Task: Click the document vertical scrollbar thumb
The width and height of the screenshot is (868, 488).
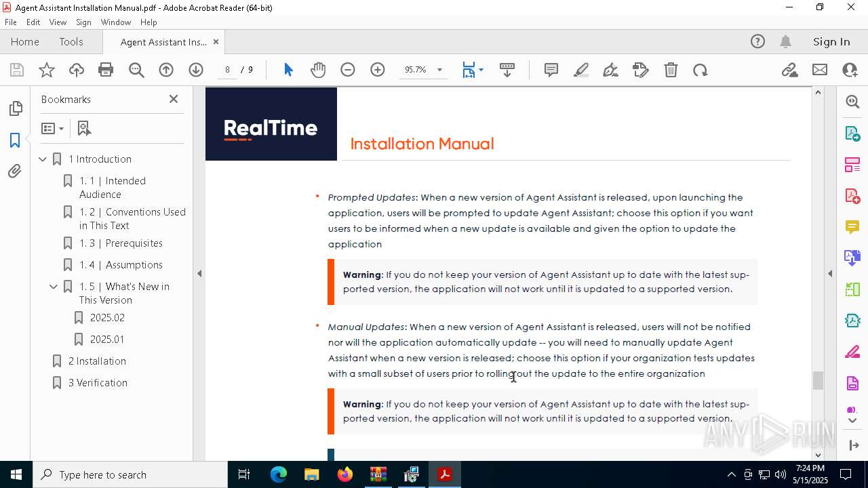Action: (818, 380)
